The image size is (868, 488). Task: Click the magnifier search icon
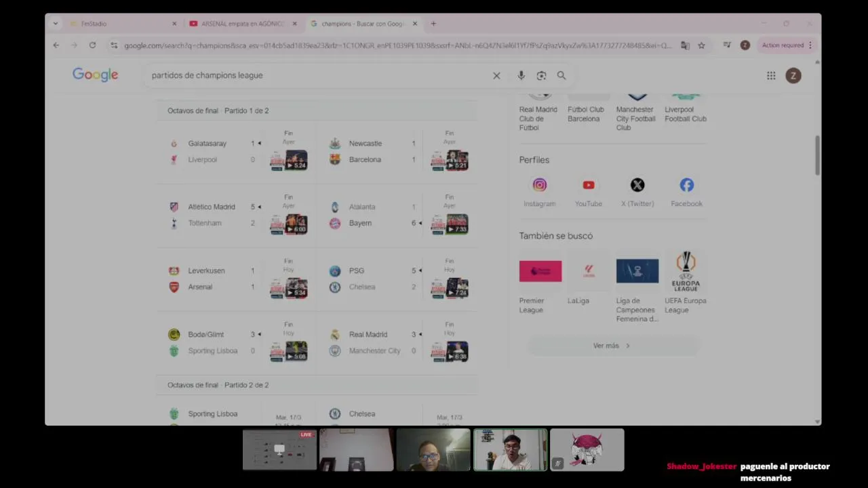coord(561,75)
